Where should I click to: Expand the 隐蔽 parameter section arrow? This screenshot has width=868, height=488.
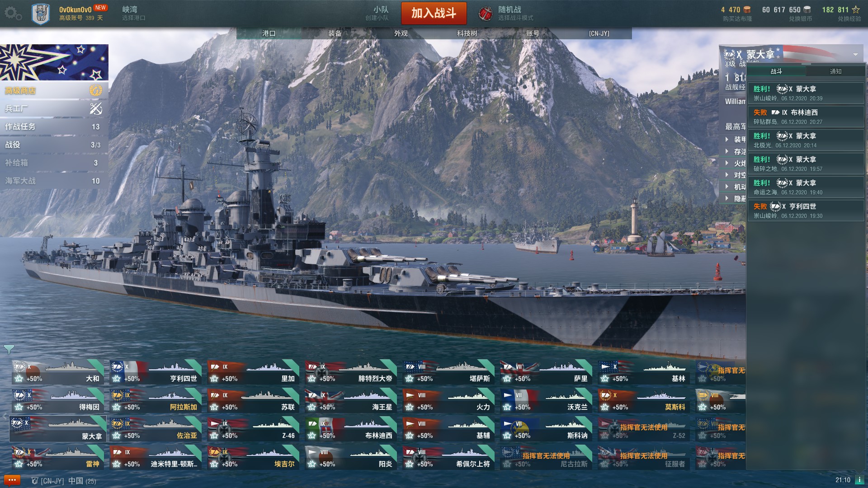[x=727, y=198]
